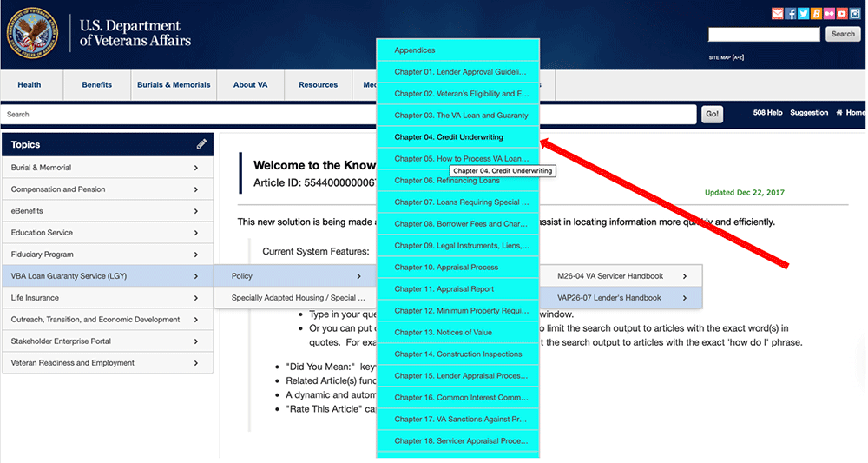The height and width of the screenshot is (463, 868).
Task: Open the VA Facebook page icon
Action: tap(791, 13)
